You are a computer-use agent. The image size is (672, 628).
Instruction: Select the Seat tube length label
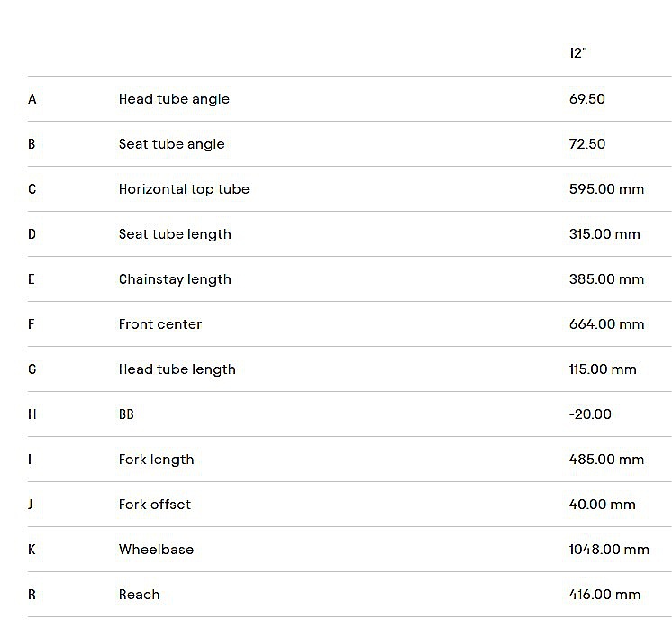click(x=175, y=234)
